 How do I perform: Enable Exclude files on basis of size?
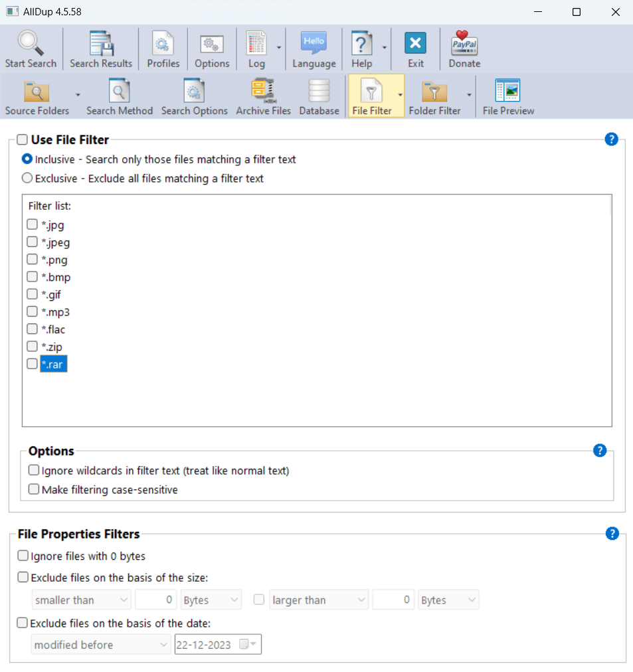pyautogui.click(x=23, y=577)
